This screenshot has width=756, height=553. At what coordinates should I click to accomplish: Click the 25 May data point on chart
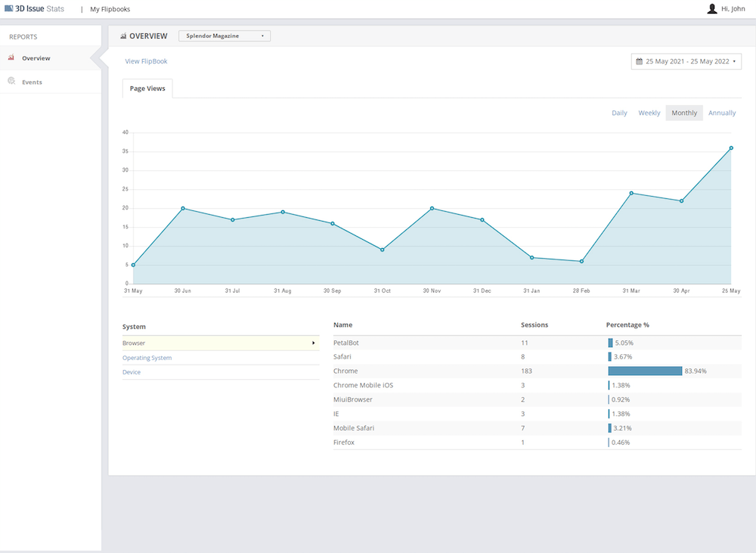pos(731,148)
